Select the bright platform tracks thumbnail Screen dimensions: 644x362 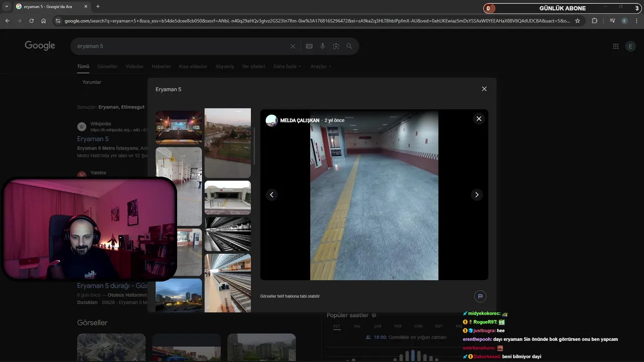coord(227,283)
